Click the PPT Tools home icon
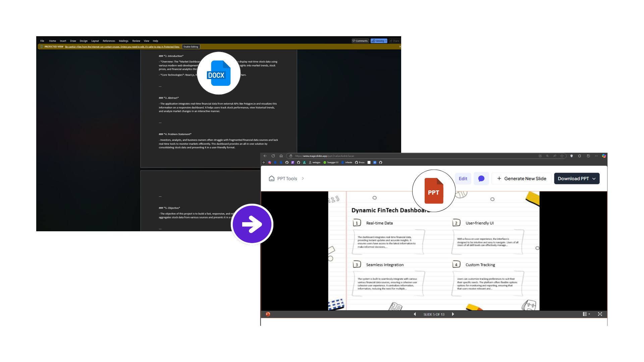Image resolution: width=644 pixels, height=362 pixels. coord(272,179)
